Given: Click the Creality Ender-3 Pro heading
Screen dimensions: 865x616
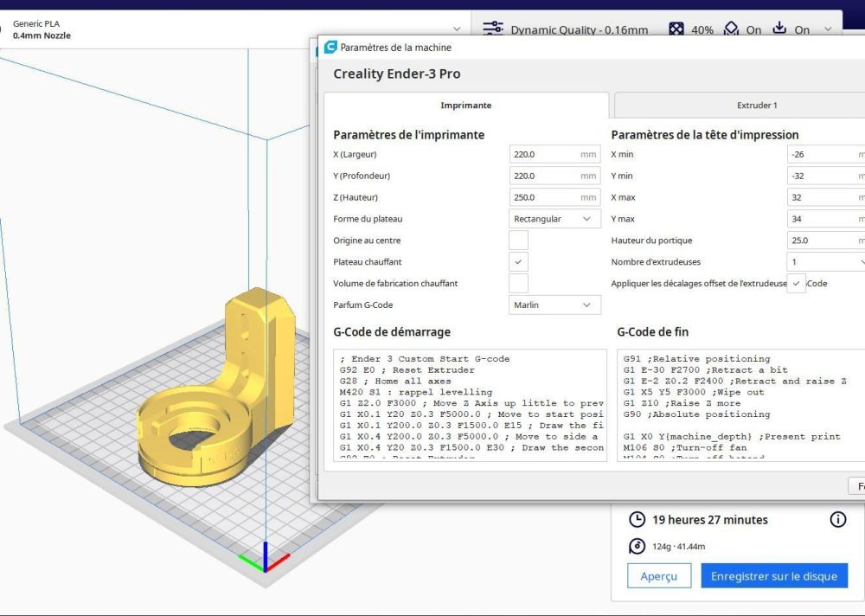Looking at the screenshot, I should click(397, 74).
